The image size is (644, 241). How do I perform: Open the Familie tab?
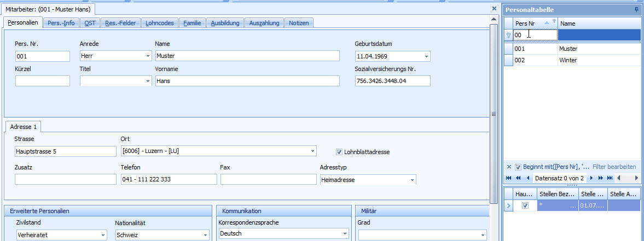pyautogui.click(x=192, y=23)
